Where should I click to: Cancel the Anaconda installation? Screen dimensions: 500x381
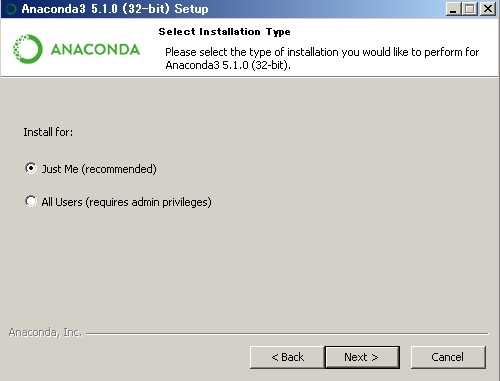pos(448,357)
